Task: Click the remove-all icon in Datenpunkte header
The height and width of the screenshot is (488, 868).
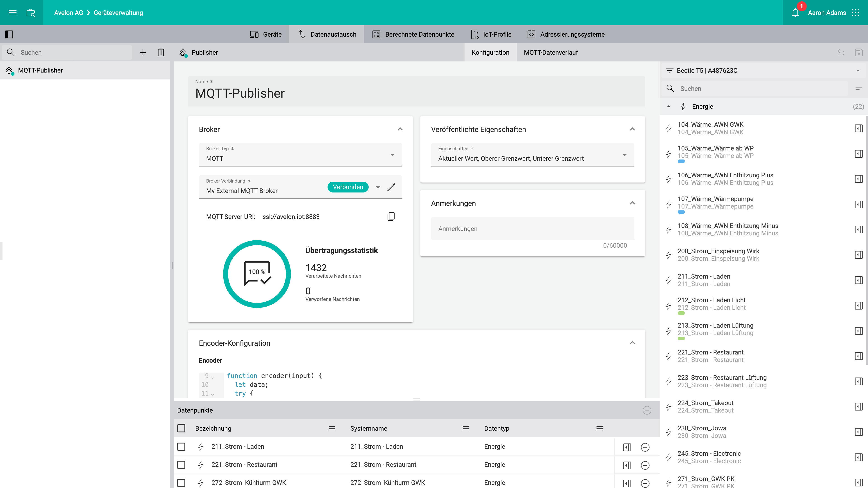Action: pos(647,410)
